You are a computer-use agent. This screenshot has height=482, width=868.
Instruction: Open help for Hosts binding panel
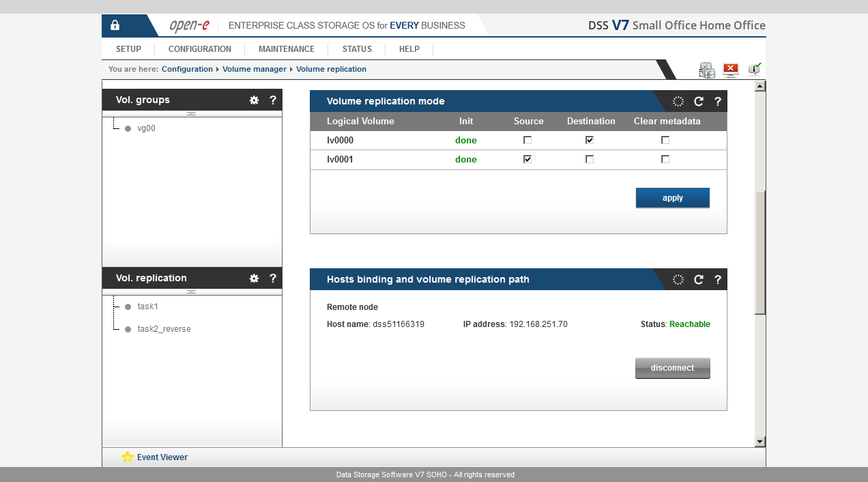(718, 279)
